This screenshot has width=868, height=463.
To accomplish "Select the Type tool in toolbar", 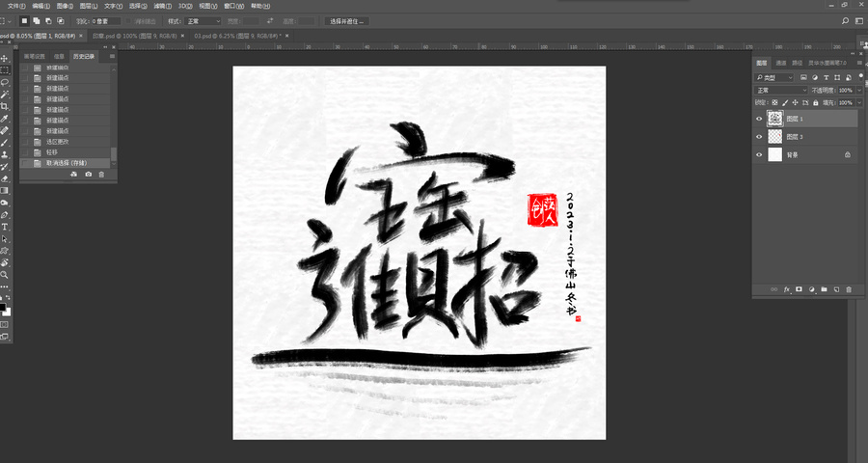I will [5, 227].
